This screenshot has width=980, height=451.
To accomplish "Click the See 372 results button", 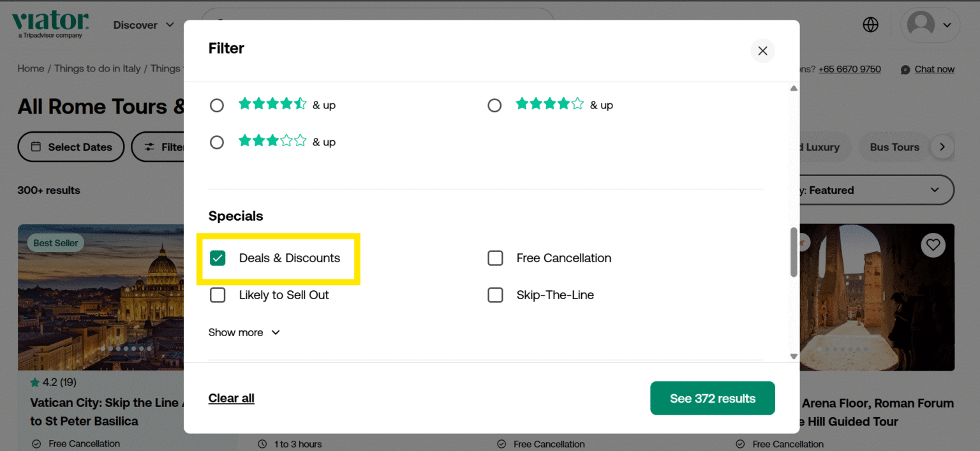I will [712, 397].
